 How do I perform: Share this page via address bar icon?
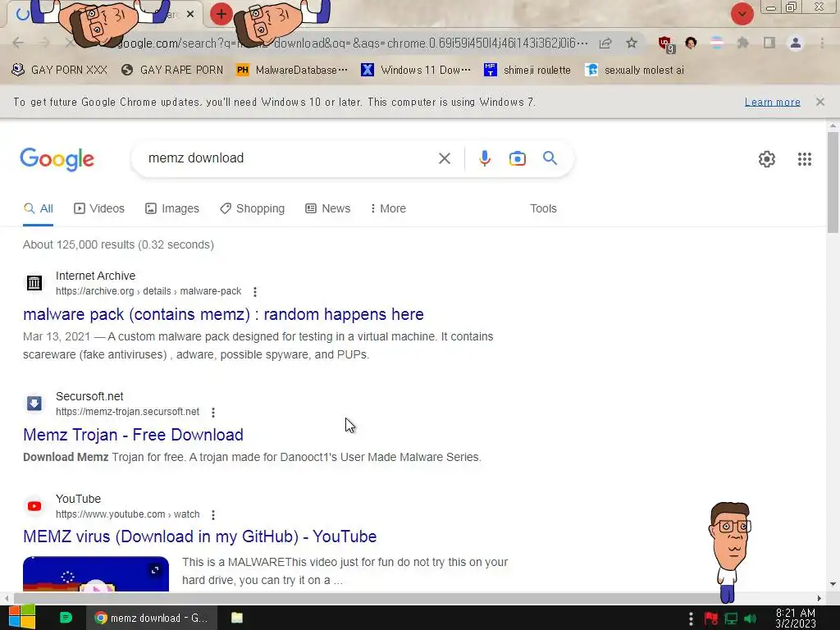pos(605,43)
